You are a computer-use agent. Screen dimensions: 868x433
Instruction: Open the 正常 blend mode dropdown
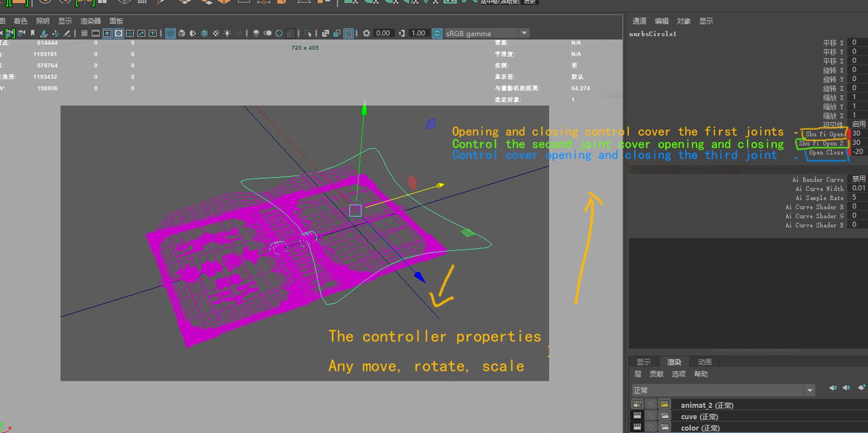(x=723, y=390)
